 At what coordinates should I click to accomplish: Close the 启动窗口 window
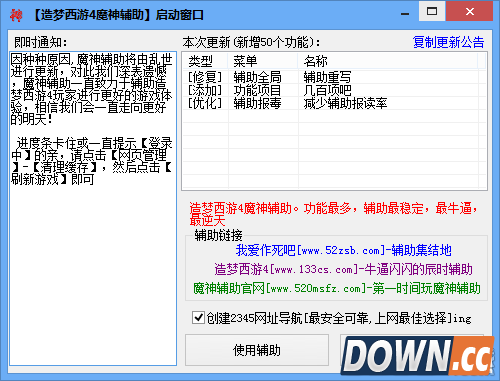[470, 12]
